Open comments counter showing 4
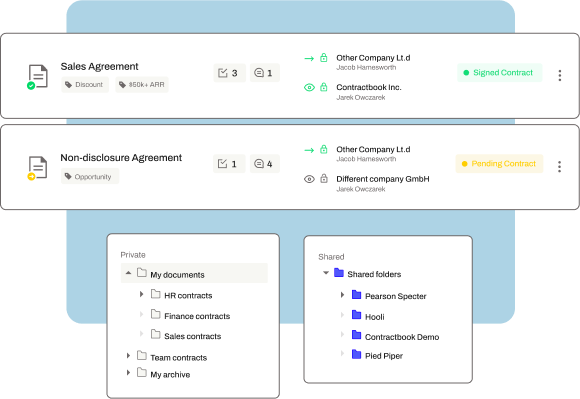580x399 pixels. (x=265, y=164)
